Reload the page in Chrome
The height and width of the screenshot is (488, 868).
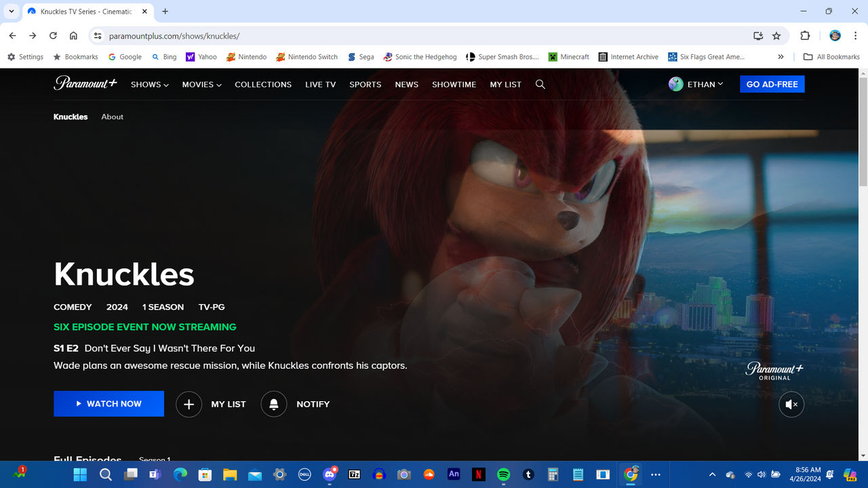point(53,36)
